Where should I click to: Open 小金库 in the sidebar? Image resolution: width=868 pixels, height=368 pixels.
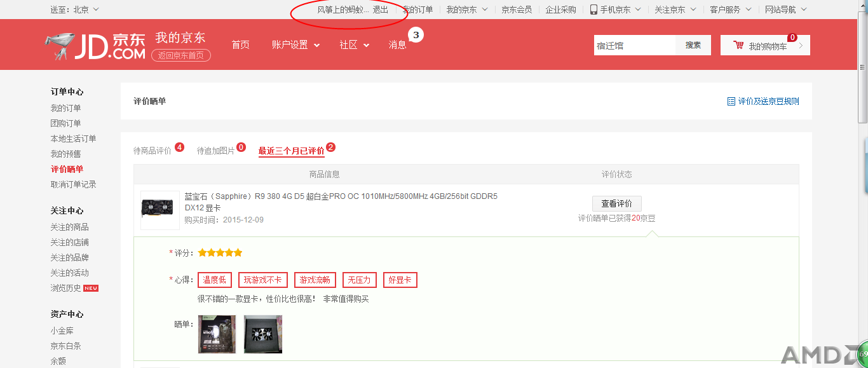pos(62,331)
